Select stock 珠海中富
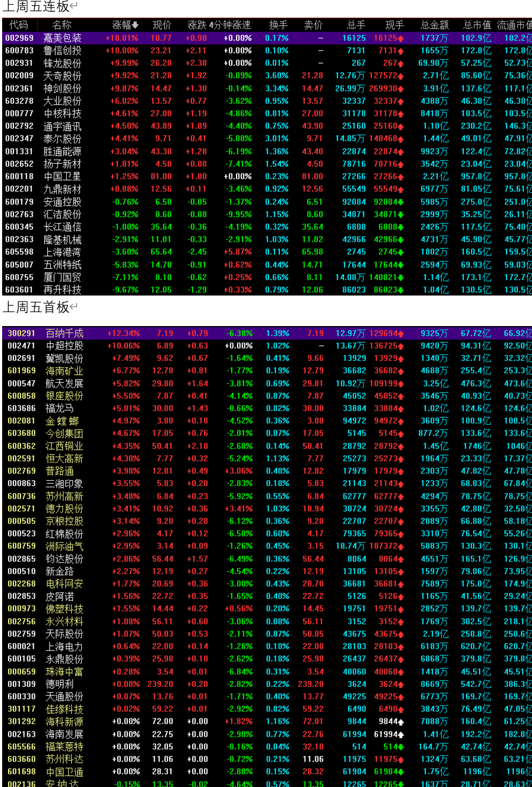 coord(65,671)
